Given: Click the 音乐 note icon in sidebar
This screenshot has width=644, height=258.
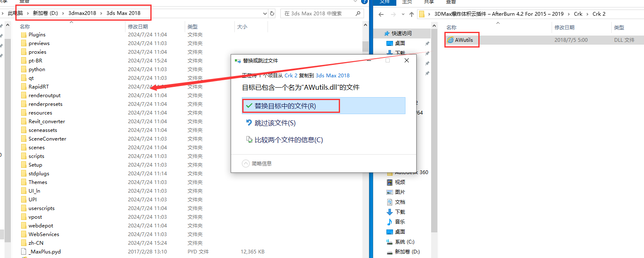Looking at the screenshot, I should click(389, 222).
